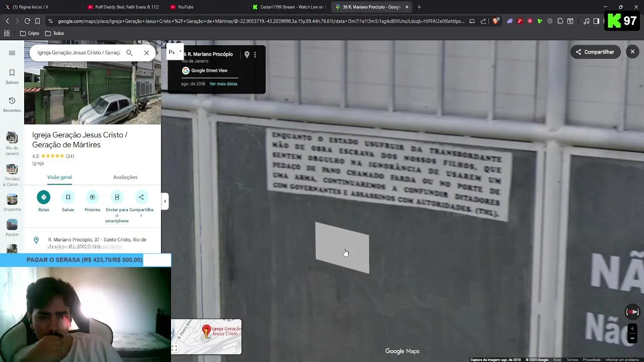The image size is (644, 362).
Task: Save the place with Salvar button
Action: 68,202
